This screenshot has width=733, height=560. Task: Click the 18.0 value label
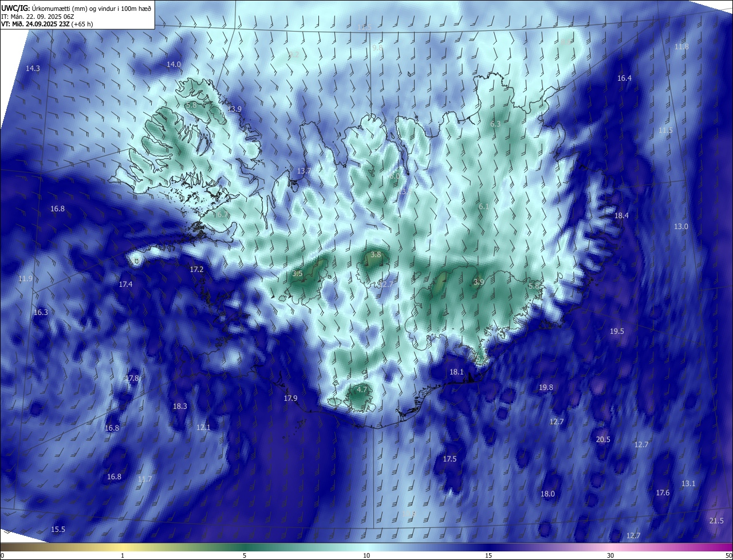[x=547, y=494]
